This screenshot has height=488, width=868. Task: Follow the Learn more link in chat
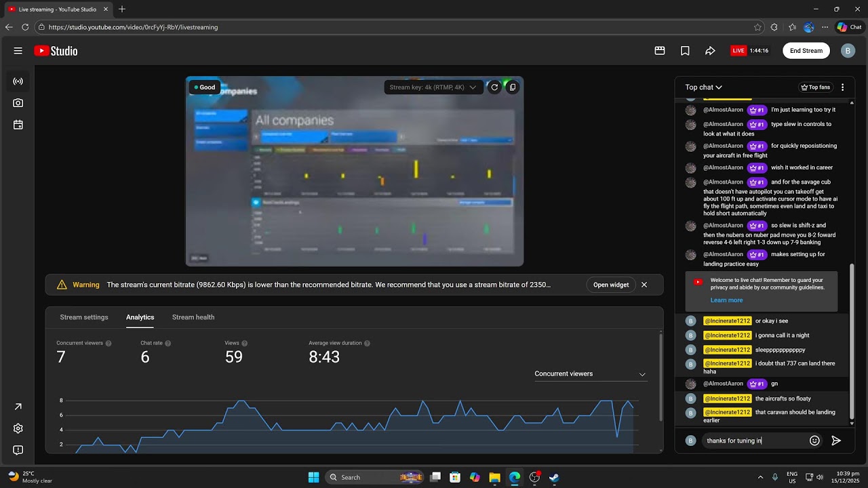(x=726, y=300)
